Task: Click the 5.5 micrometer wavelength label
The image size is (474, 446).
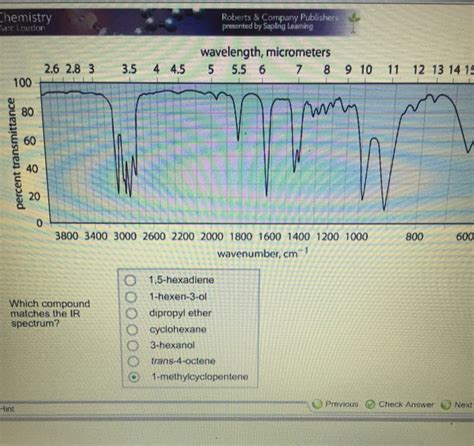Action: click(239, 70)
